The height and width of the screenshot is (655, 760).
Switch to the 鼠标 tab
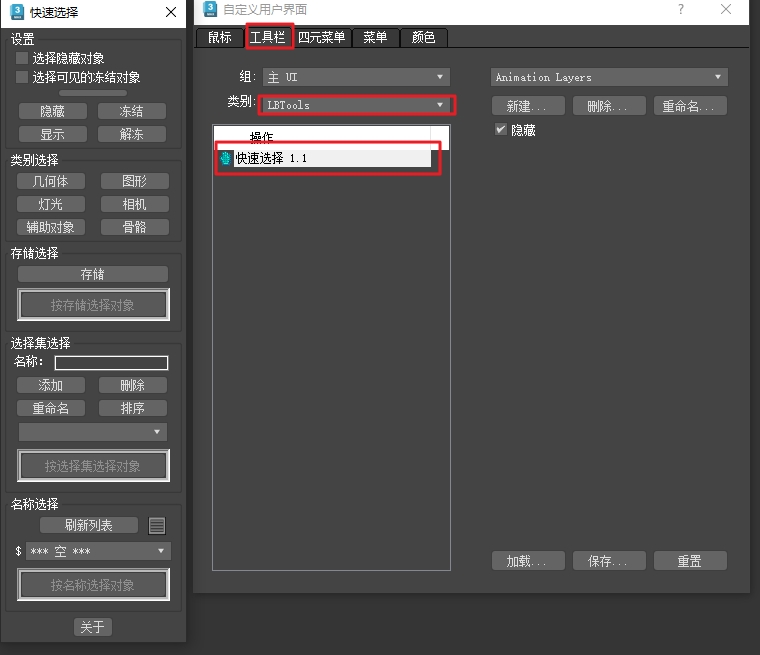tap(220, 37)
